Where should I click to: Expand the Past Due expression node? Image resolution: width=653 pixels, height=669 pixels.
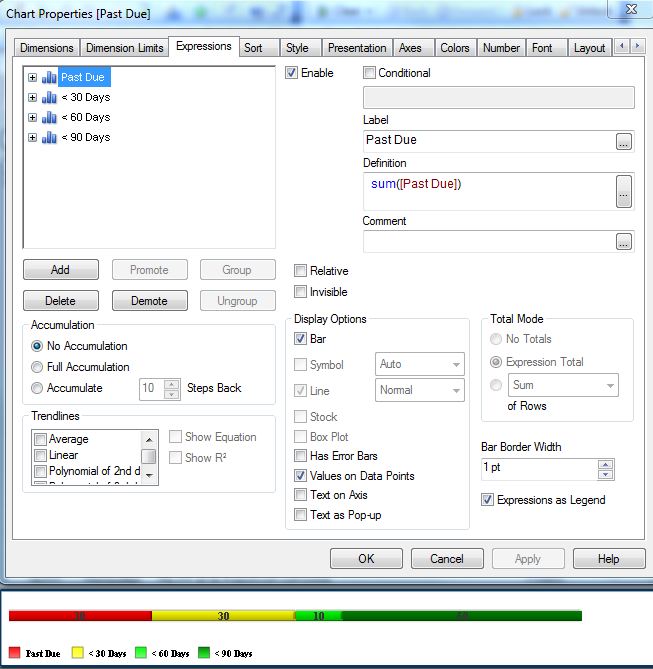click(32, 77)
